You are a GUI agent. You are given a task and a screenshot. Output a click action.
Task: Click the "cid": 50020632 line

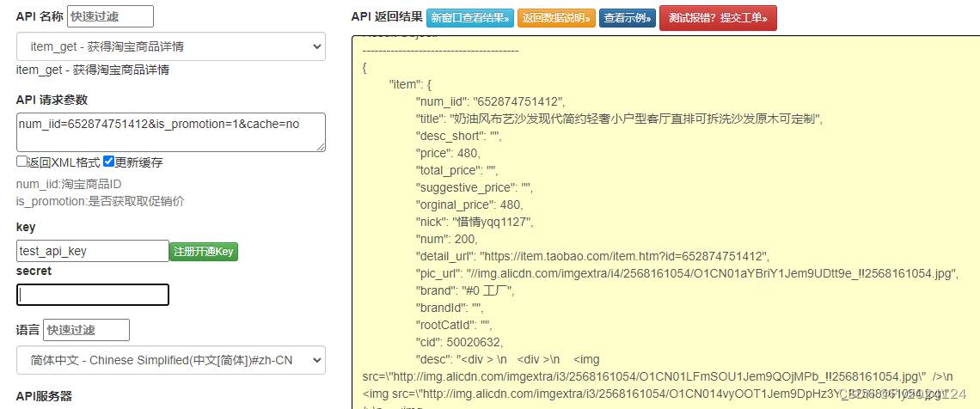[459, 342]
